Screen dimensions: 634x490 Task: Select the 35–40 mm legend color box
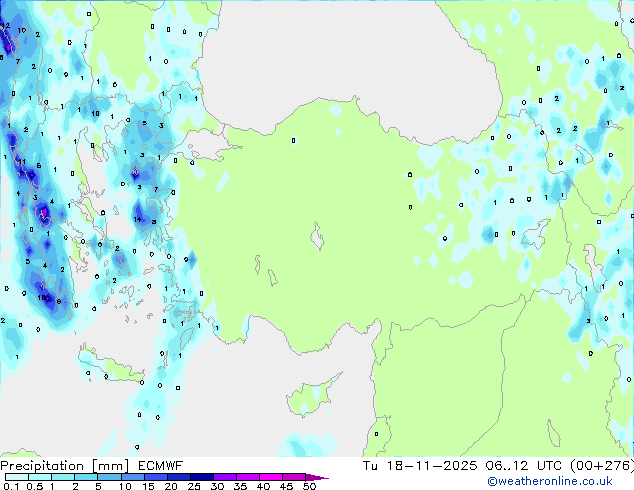[247, 477]
